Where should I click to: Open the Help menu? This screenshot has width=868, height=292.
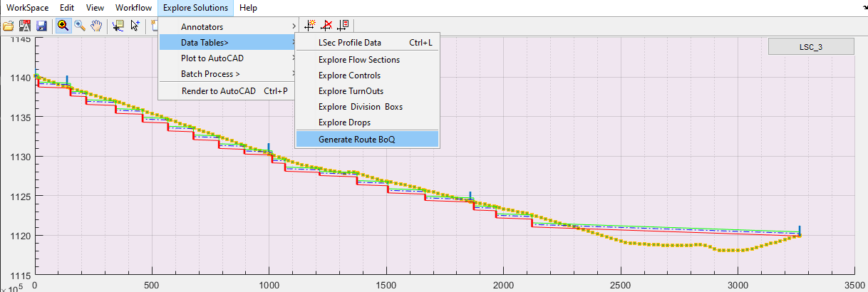click(x=249, y=8)
